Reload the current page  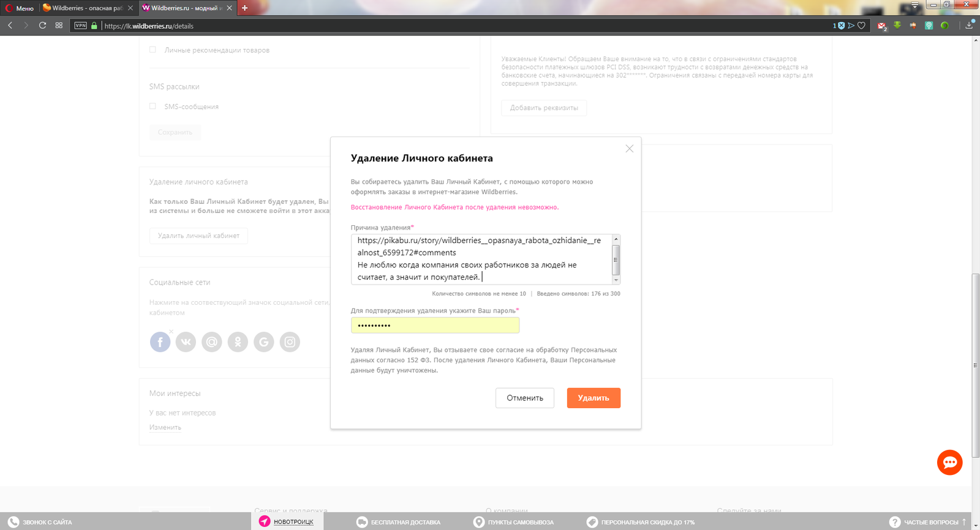(x=42, y=26)
